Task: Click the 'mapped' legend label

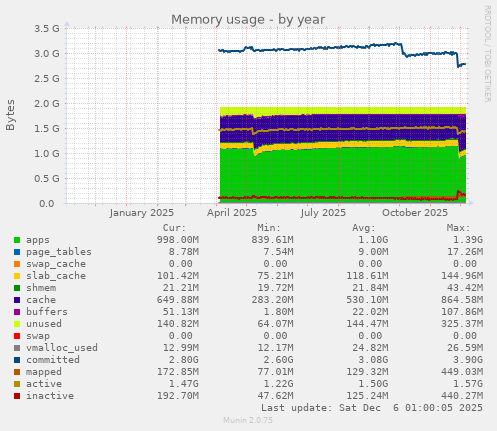Action: click(44, 372)
